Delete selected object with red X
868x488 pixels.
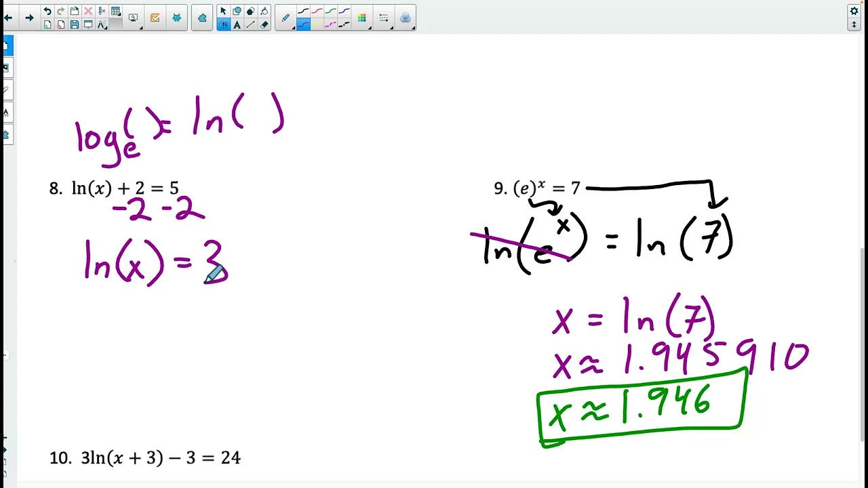[x=88, y=12]
